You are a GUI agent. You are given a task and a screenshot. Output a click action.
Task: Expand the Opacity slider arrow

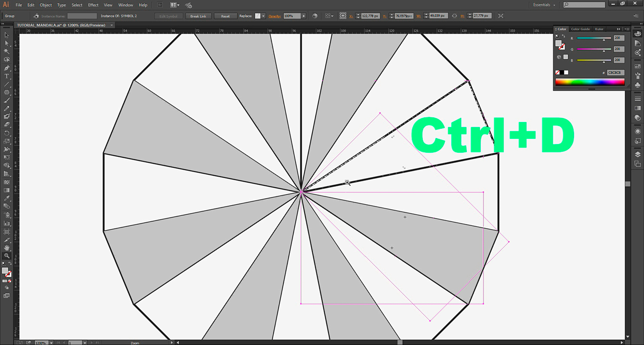click(x=304, y=16)
